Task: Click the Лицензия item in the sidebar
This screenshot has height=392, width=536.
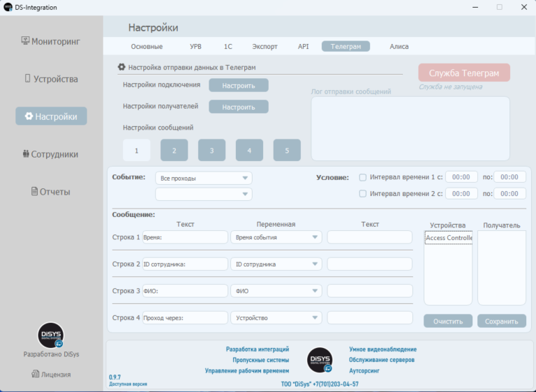Action: tap(51, 375)
